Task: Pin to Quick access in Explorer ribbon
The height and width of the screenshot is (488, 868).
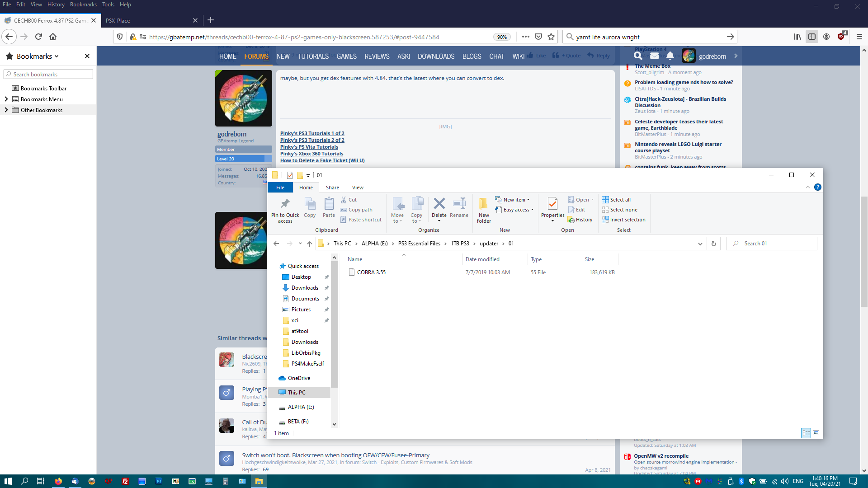Action: tap(285, 210)
